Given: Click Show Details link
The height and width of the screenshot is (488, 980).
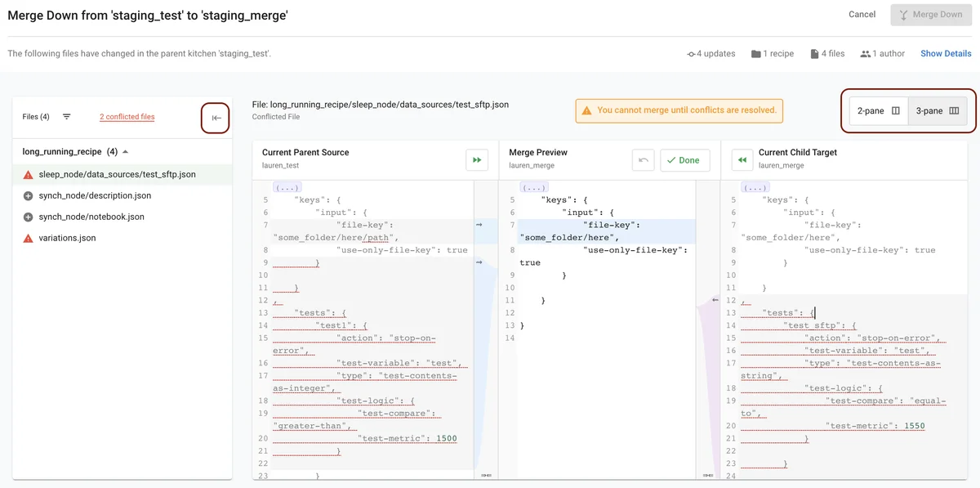Looking at the screenshot, I should (x=946, y=54).
